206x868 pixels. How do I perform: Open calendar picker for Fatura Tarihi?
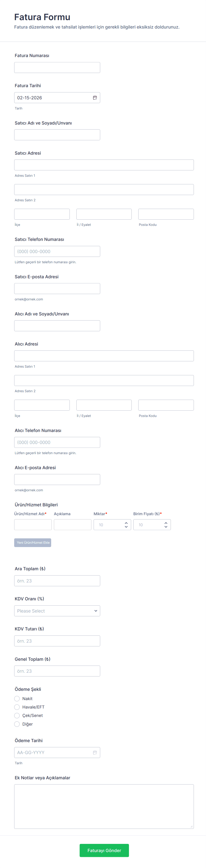pyautogui.click(x=95, y=98)
